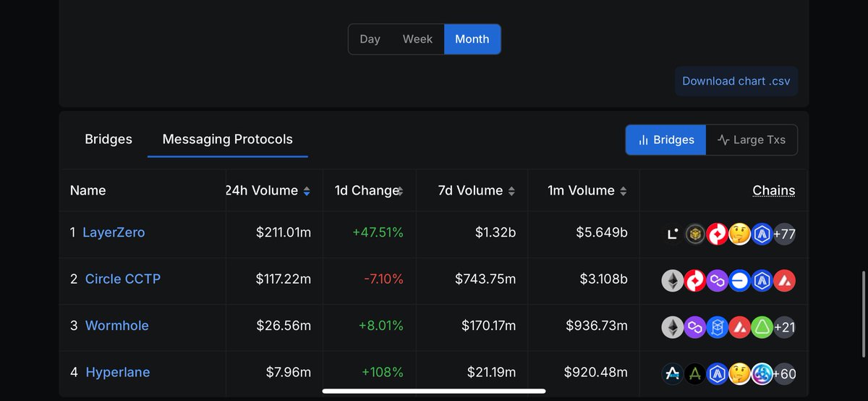
Task: Open the Wormhole protocol link
Action: (117, 326)
